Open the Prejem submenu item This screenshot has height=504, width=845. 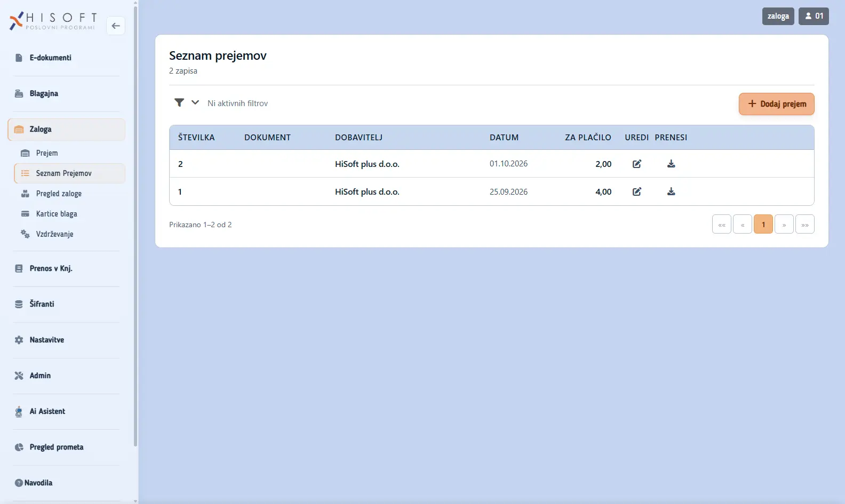coord(70,153)
